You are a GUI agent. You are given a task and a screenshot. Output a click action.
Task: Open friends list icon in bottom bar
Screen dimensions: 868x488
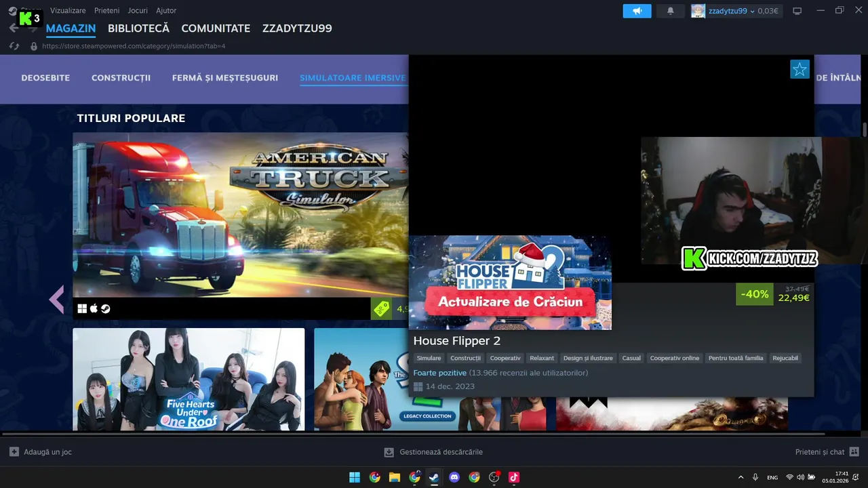854,451
